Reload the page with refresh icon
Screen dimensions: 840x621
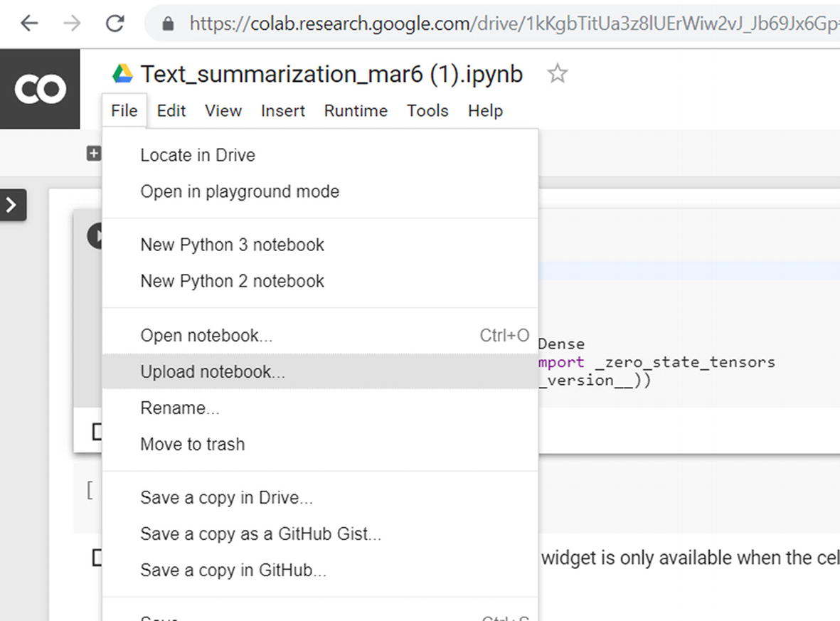point(115,23)
